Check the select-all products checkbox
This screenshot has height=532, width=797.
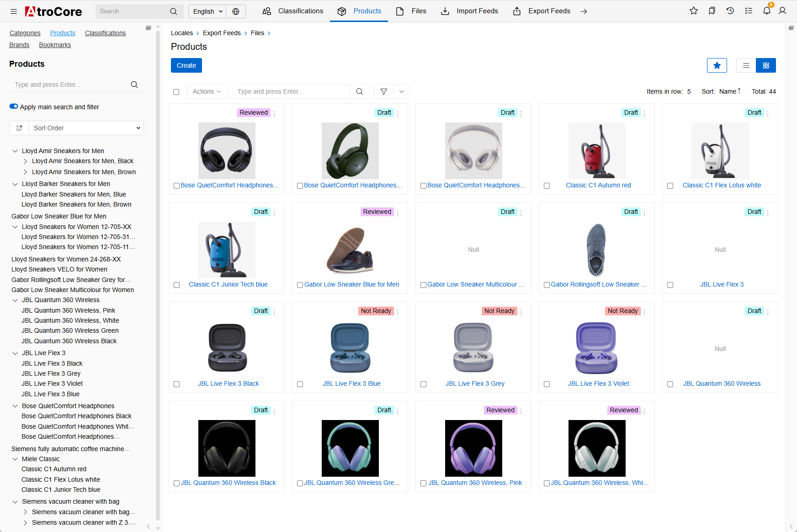(x=176, y=92)
